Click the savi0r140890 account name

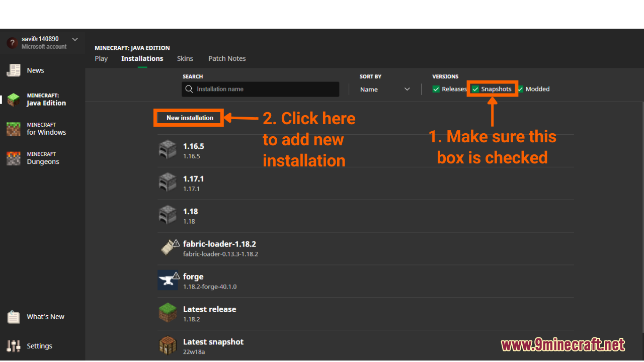point(40,39)
